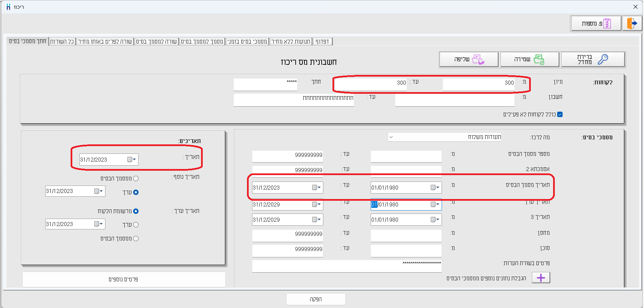Toggle כולל לקוחות לא פעילים checkbox
Viewport: 644px width, 308px height.
[x=560, y=114]
